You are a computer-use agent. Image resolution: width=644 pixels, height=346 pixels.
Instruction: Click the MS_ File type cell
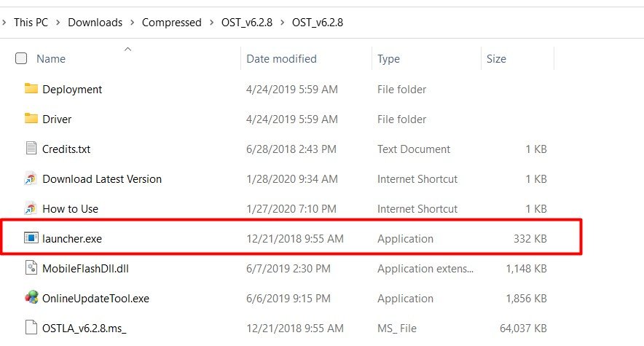point(397,329)
